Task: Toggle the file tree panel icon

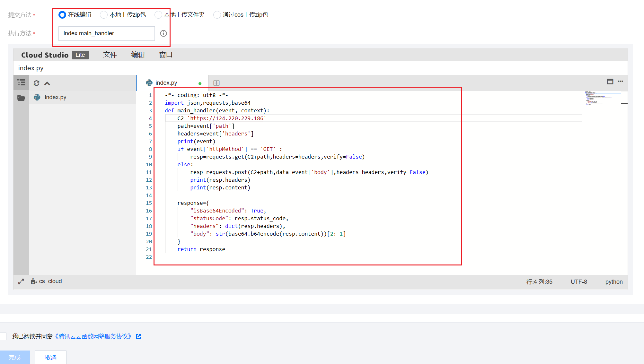Action: 21,83
